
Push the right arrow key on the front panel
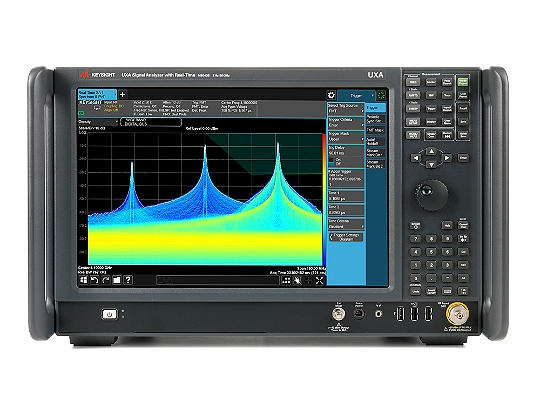coord(447,158)
